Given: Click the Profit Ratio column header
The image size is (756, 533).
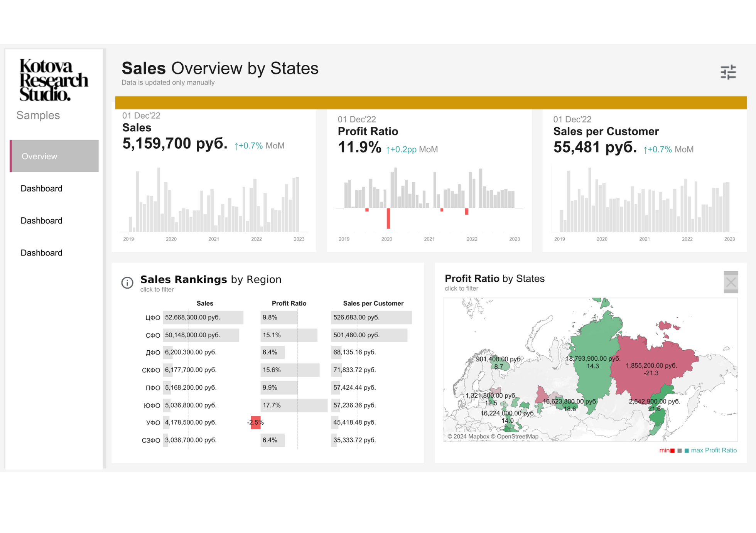Looking at the screenshot, I should point(289,303).
